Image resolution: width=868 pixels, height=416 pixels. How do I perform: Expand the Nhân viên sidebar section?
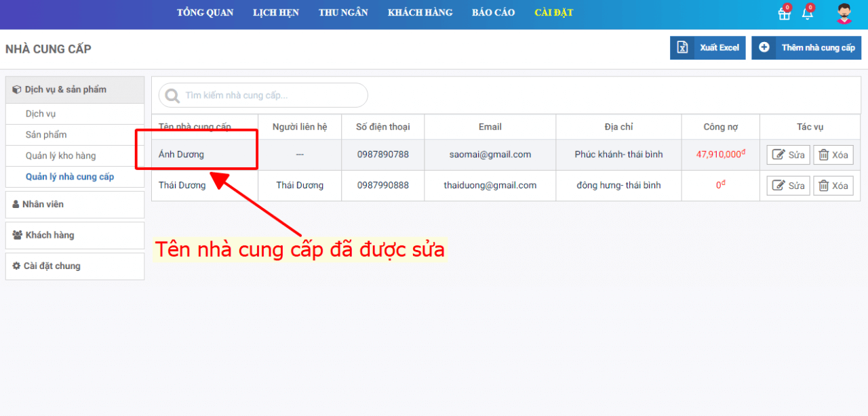tap(75, 205)
